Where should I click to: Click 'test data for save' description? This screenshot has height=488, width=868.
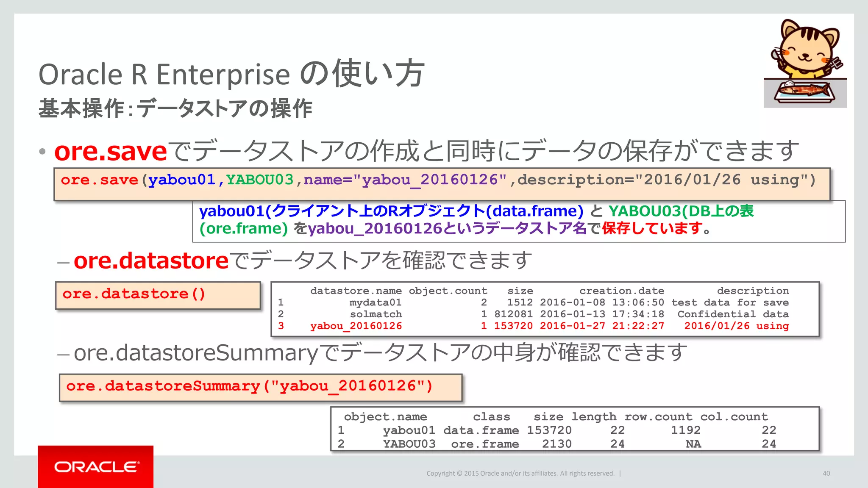pyautogui.click(x=730, y=302)
